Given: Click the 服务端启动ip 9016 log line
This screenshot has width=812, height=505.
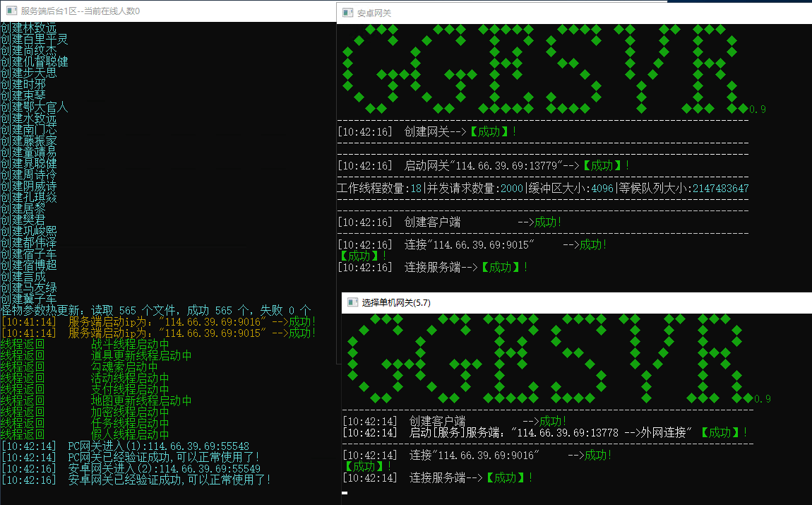Looking at the screenshot, I should pyautogui.click(x=159, y=321).
